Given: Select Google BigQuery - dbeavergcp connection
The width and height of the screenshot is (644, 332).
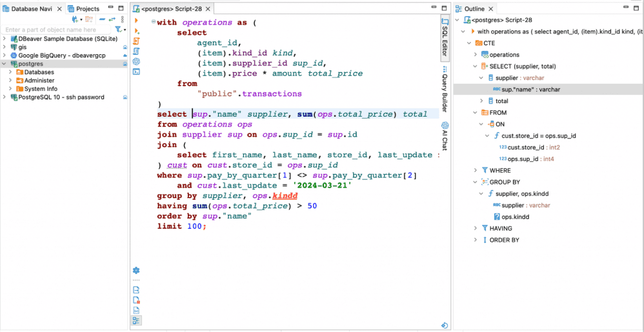Looking at the screenshot, I should click(61, 55).
